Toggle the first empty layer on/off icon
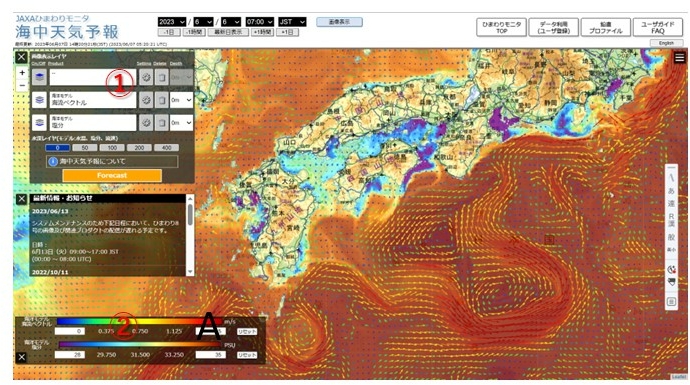 point(40,77)
